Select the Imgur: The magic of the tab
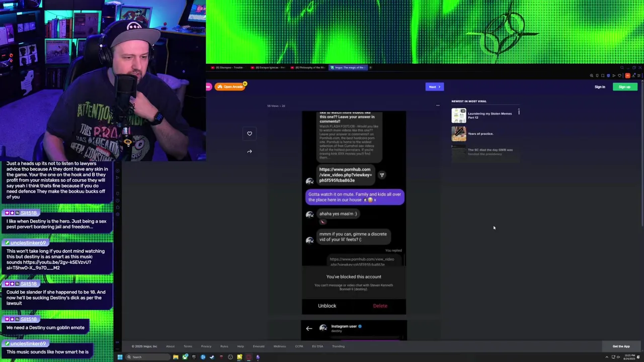Screen dimensions: 644x362 pyautogui.click(x=347, y=67)
